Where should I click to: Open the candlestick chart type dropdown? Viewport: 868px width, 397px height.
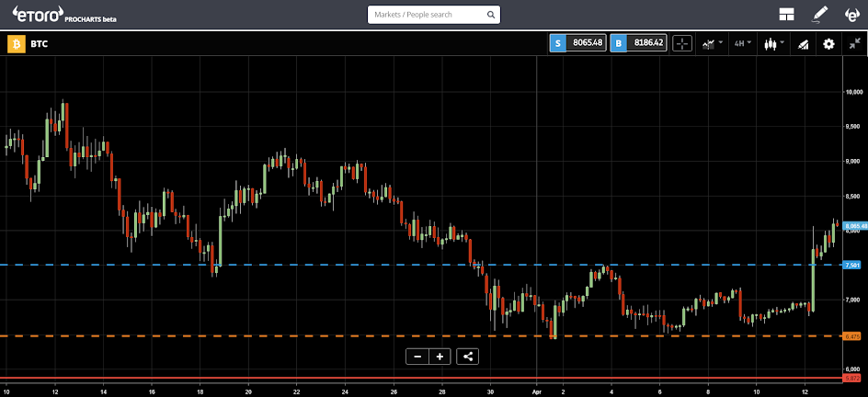[774, 44]
